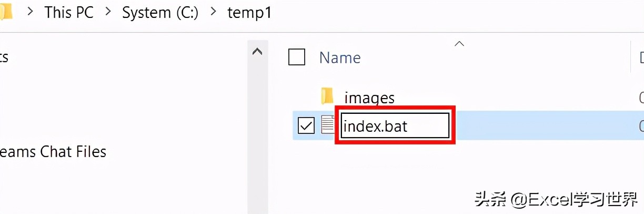Viewport: 644px width, 214px height.
Task: Click the temp1 breadcrumb segment
Action: tap(249, 12)
